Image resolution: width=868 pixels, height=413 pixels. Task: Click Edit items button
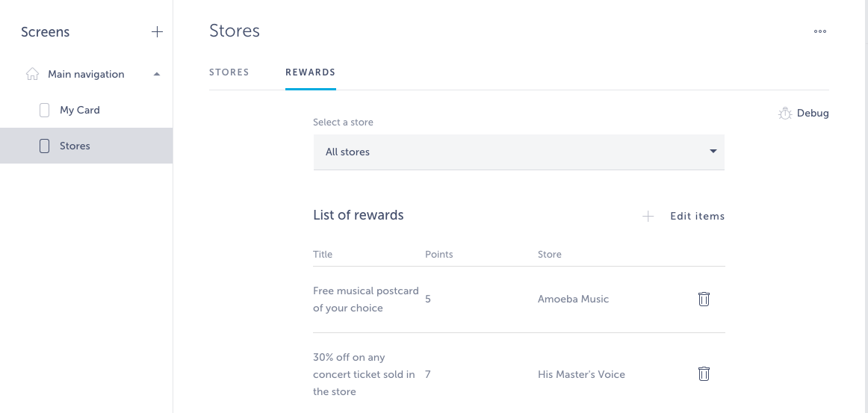[x=698, y=216]
